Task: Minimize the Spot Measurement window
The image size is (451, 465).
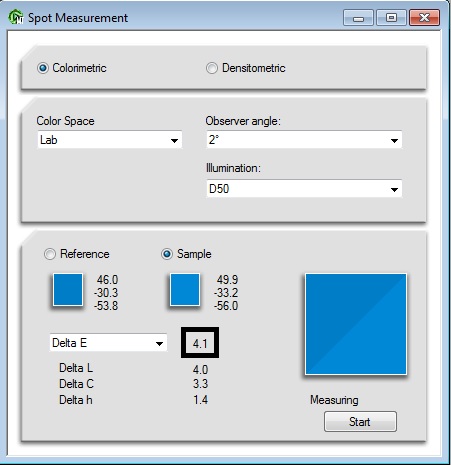Action: click(x=358, y=18)
